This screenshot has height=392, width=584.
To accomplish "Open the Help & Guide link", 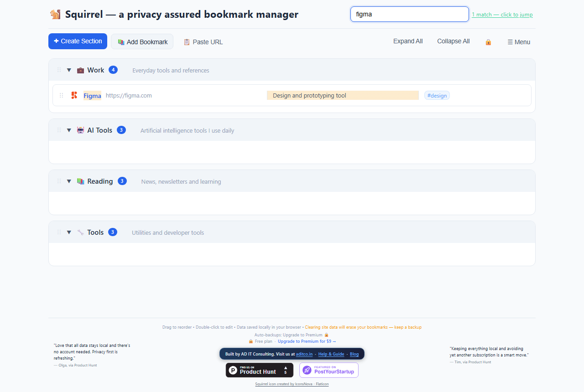I will pyautogui.click(x=331, y=354).
